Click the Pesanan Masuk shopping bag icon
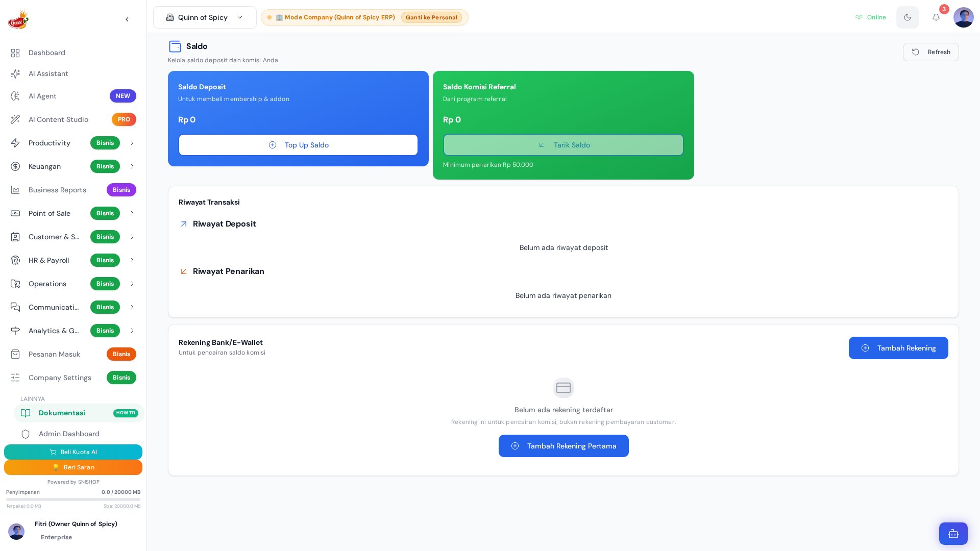This screenshot has height=551, width=980. click(x=15, y=354)
